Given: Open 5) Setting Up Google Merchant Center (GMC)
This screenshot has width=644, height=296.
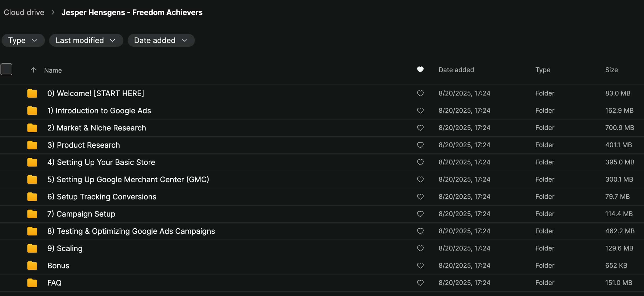Looking at the screenshot, I should pyautogui.click(x=128, y=179).
